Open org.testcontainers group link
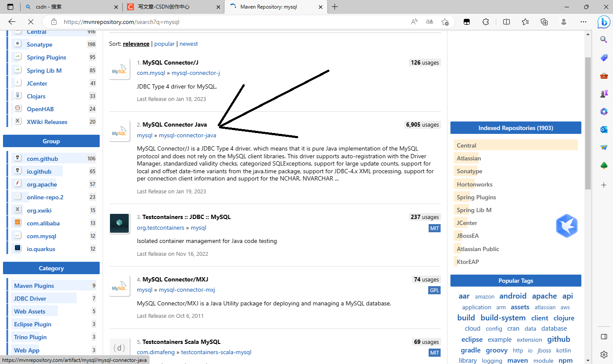613x364 pixels. pyautogui.click(x=160, y=228)
